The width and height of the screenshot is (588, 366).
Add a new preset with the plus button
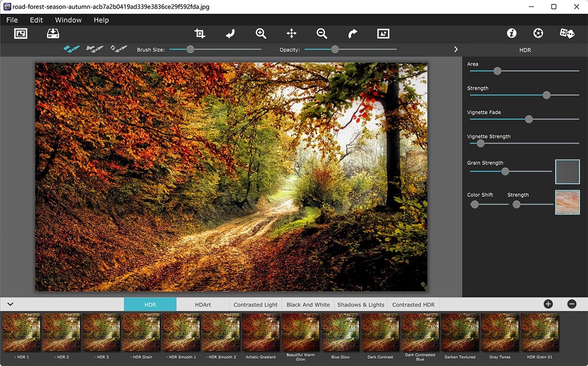549,304
